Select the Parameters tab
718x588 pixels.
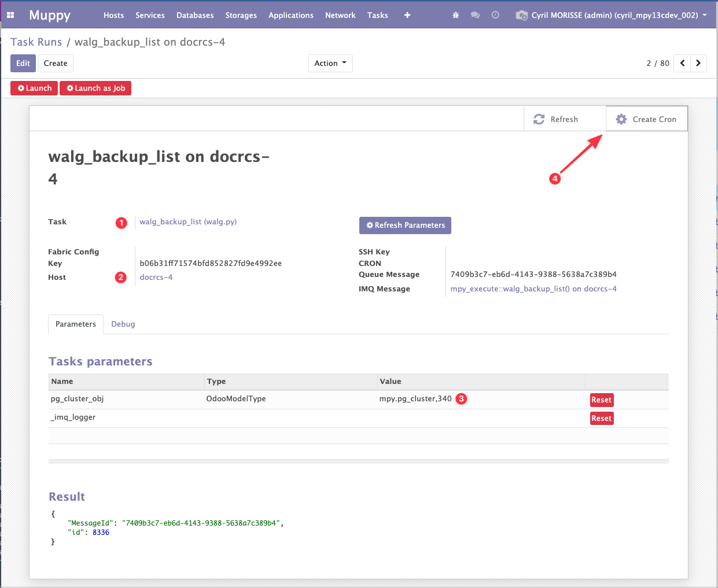click(x=76, y=324)
